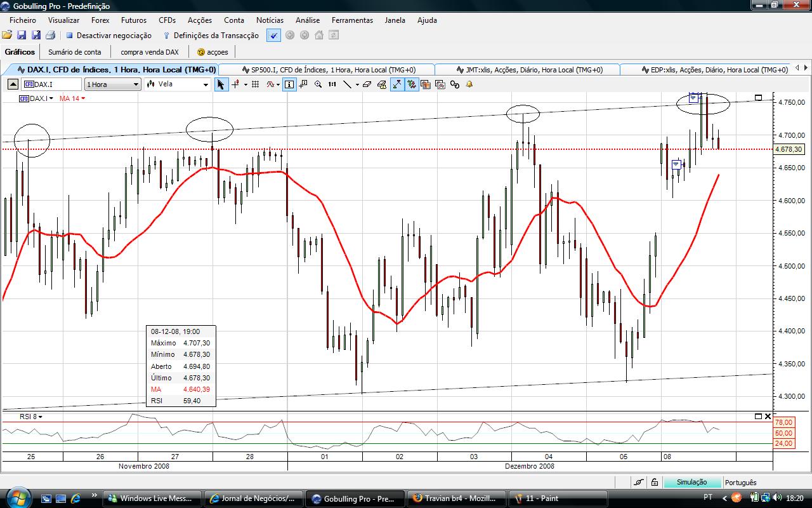Open the folder icon in toolbar
Image resolution: width=812 pixels, height=508 pixels.
click(7, 36)
